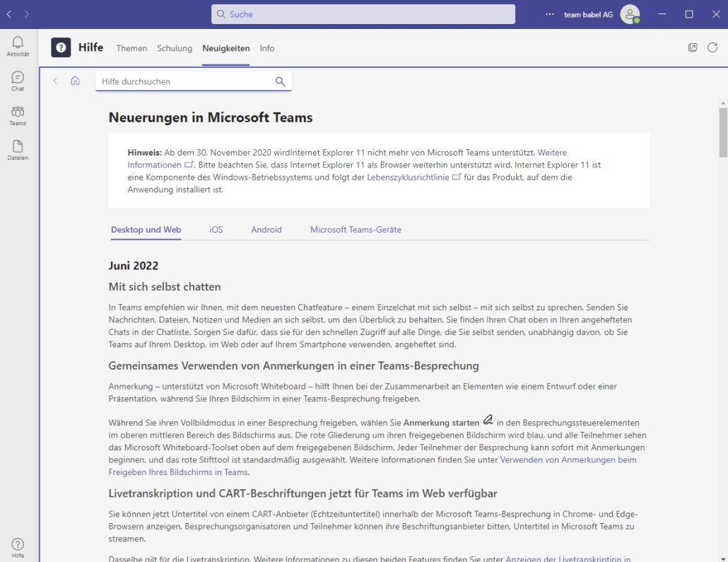Screen dimensions: 728x562
Task: Select the Desktop und Web tab
Action: (x=146, y=230)
